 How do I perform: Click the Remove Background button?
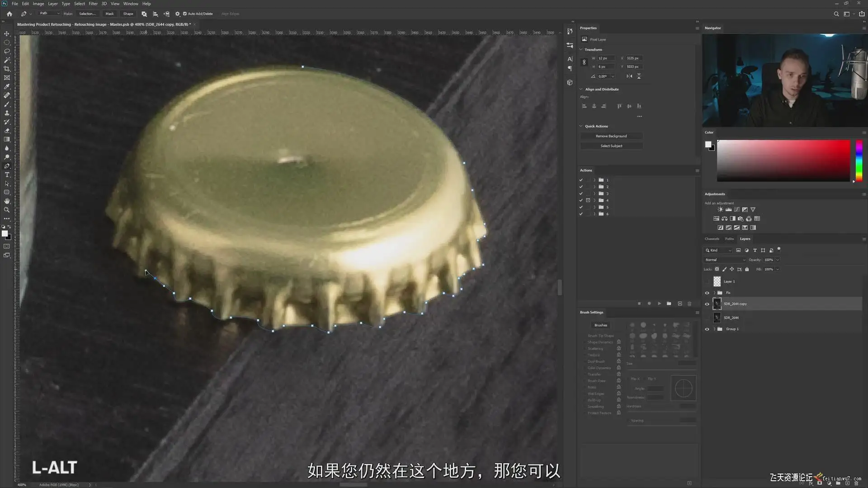[x=611, y=136]
